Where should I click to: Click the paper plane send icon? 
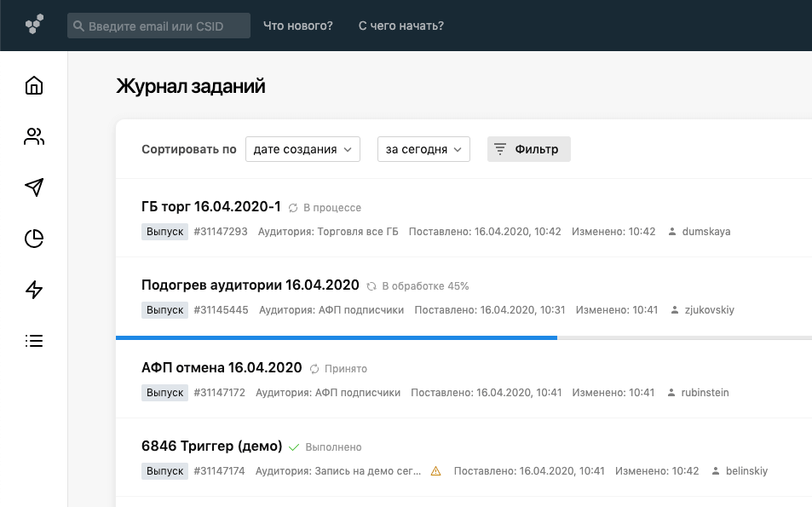pyautogui.click(x=33, y=187)
